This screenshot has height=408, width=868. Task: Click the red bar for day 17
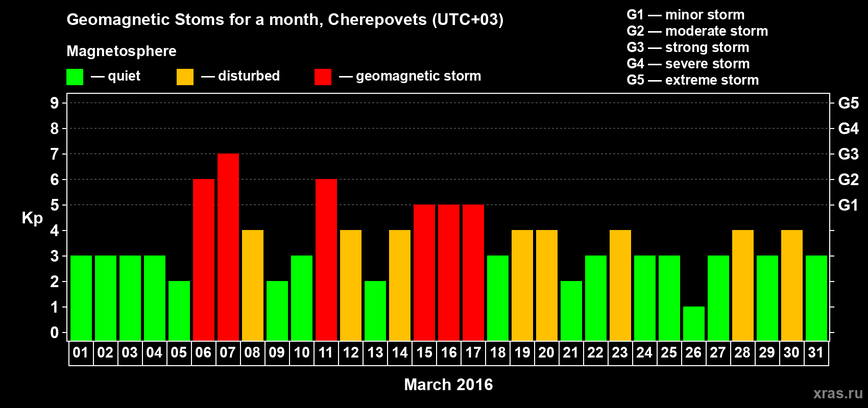pos(473,273)
